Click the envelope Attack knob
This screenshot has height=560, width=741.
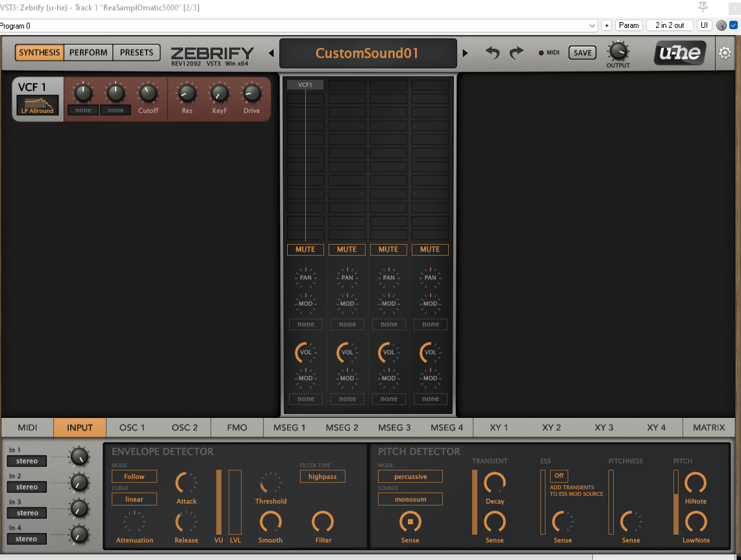point(186,483)
